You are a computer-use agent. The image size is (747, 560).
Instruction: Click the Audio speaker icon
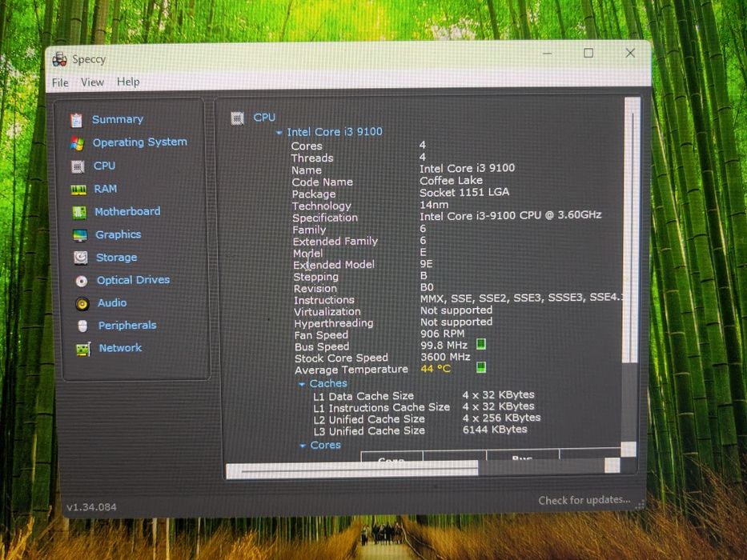coord(82,303)
